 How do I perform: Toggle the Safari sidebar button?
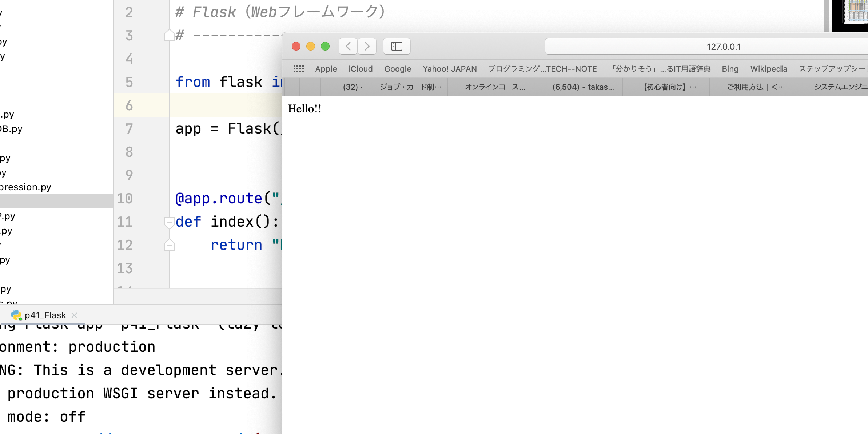point(397,46)
